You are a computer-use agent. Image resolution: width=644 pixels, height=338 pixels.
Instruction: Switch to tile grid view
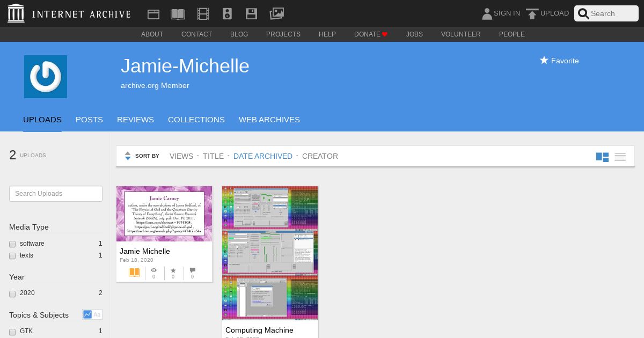[x=602, y=157]
